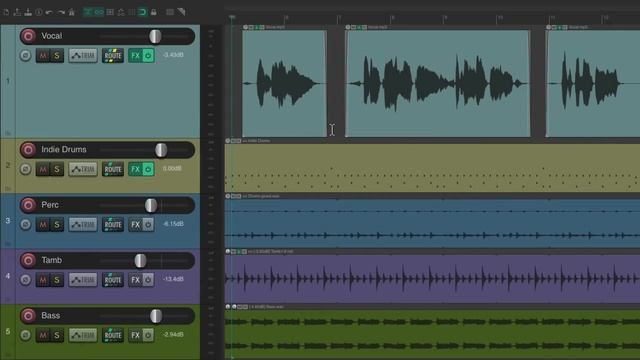Solo the Vocal track
This screenshot has height=360, width=640.
click(57, 56)
